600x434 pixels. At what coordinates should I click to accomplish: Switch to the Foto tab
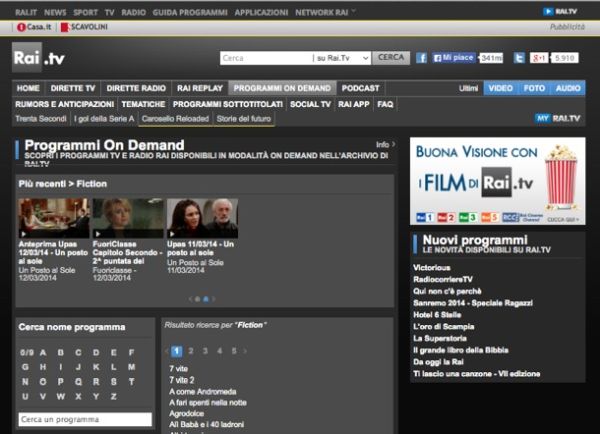[x=534, y=88]
